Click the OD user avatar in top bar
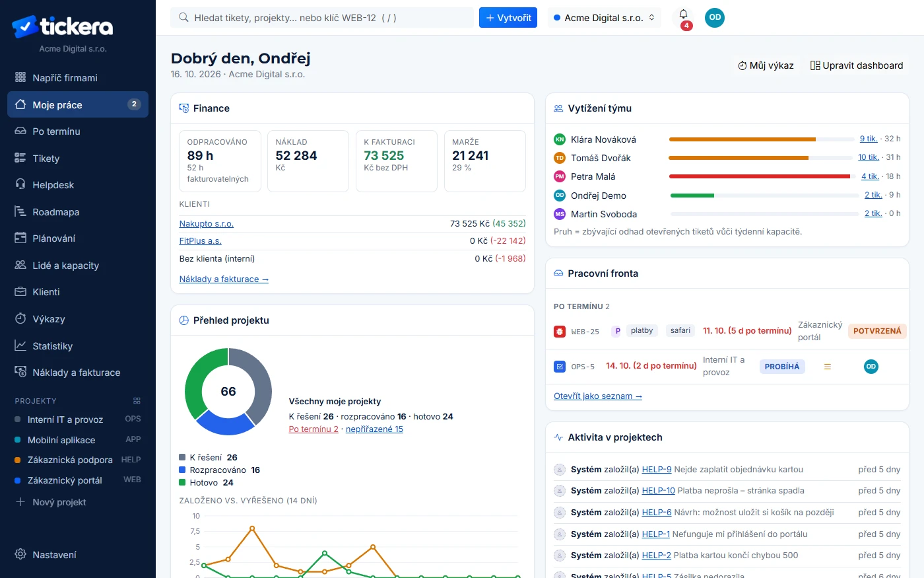924x578 pixels. pos(715,18)
